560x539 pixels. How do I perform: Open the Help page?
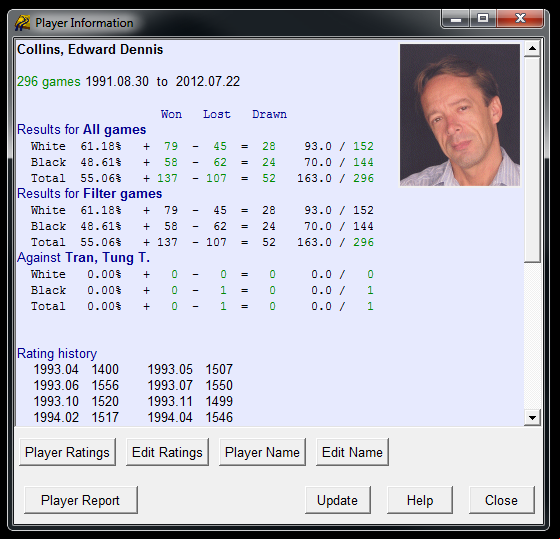point(420,500)
